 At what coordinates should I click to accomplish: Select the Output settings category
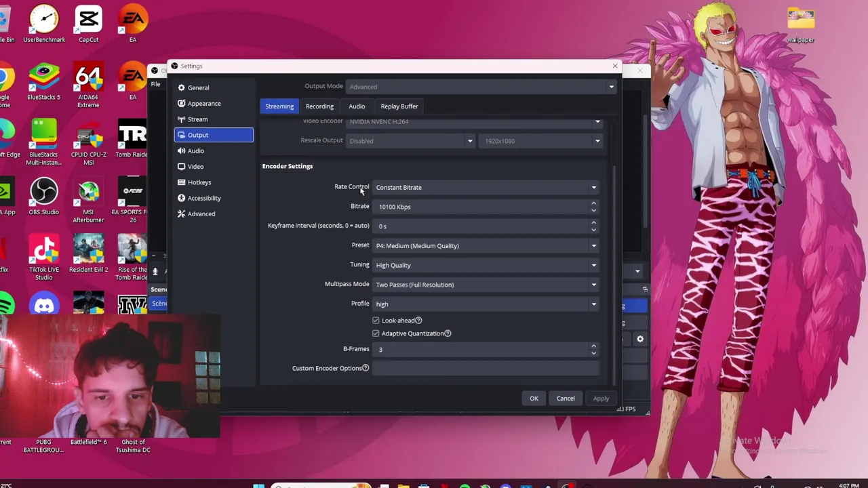tap(214, 135)
